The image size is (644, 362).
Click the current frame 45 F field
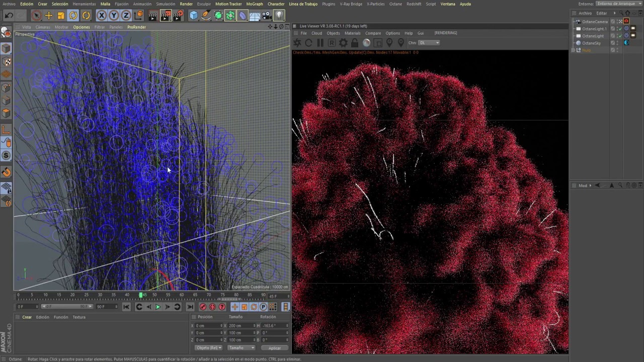click(x=278, y=296)
